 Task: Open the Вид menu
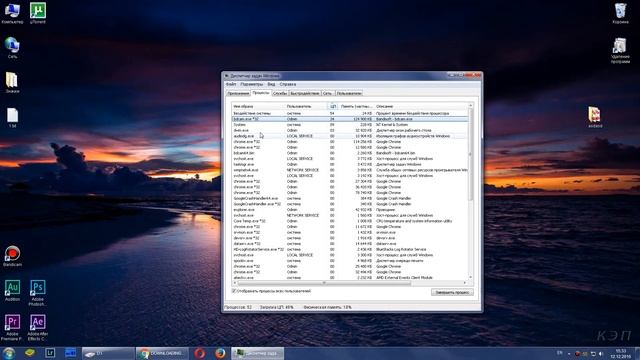click(271, 84)
